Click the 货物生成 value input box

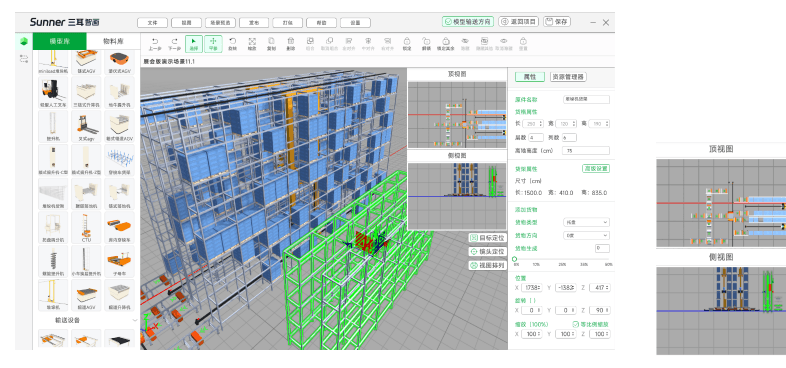click(602, 249)
